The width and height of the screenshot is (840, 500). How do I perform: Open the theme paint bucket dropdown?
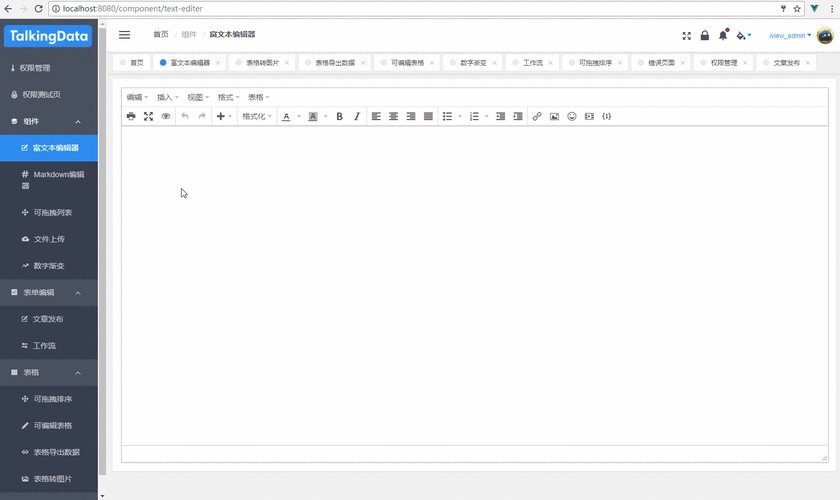[744, 35]
